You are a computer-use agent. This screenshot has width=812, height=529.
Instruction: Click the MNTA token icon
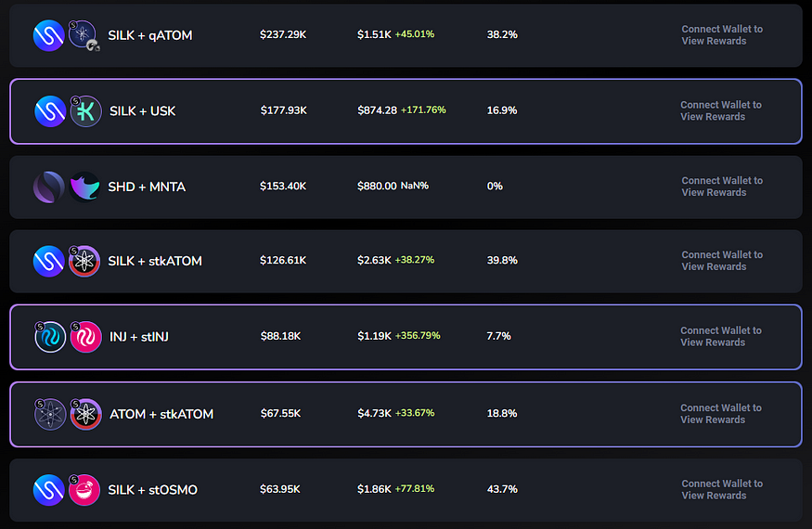(84, 187)
